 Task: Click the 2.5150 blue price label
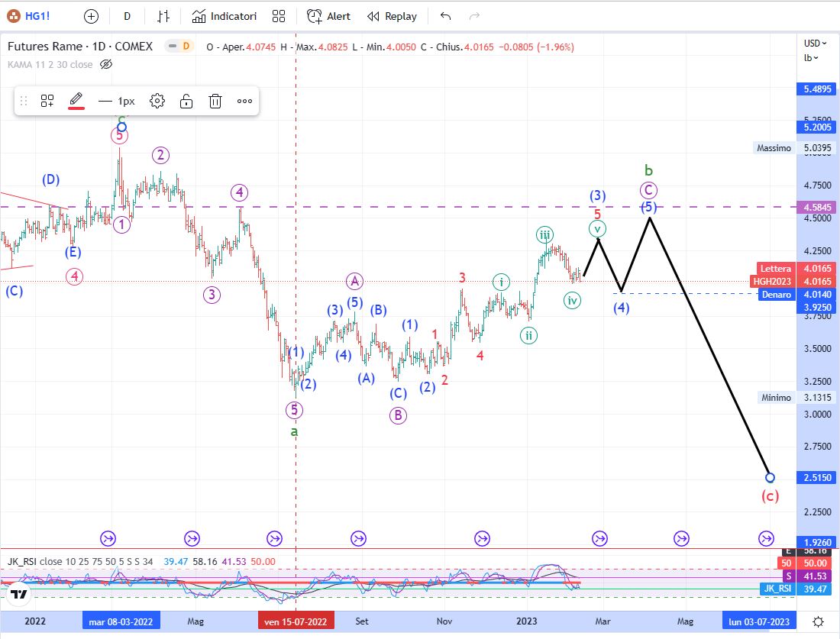[817, 477]
